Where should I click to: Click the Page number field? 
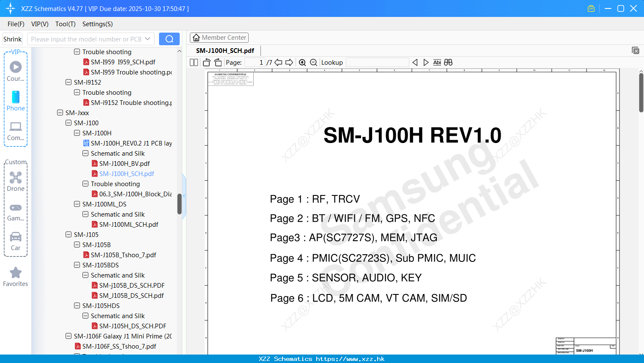click(x=255, y=63)
